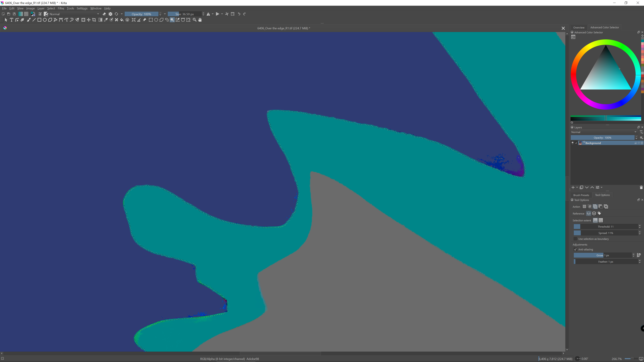Open the Filter menu
This screenshot has height=362, width=644.
coord(61,8)
